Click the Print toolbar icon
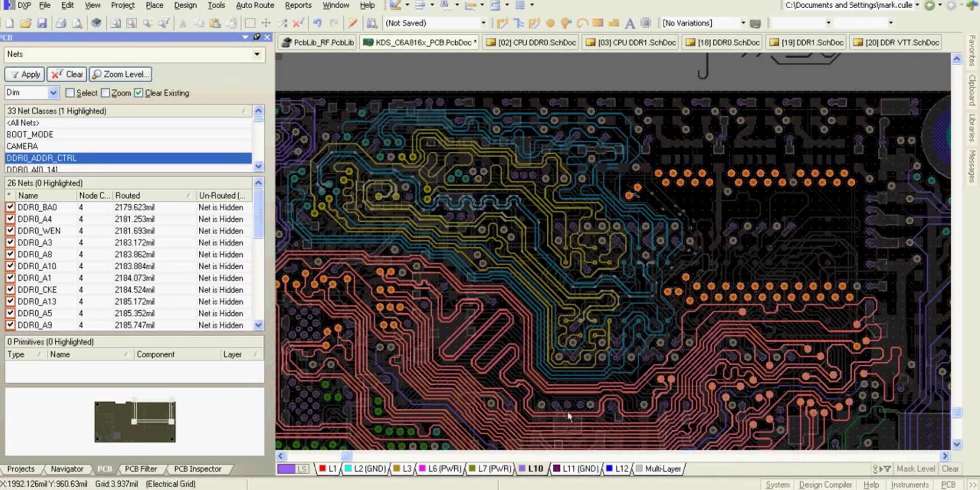This screenshot has height=490, width=980. 61,23
